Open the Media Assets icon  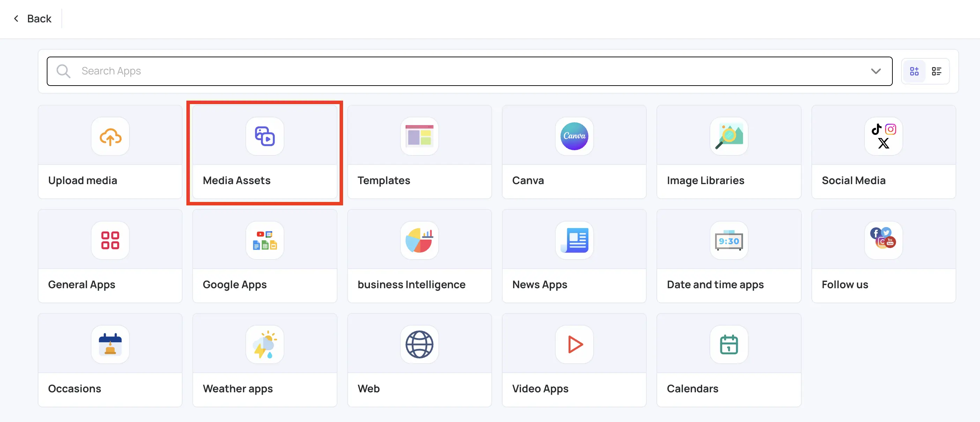point(265,136)
